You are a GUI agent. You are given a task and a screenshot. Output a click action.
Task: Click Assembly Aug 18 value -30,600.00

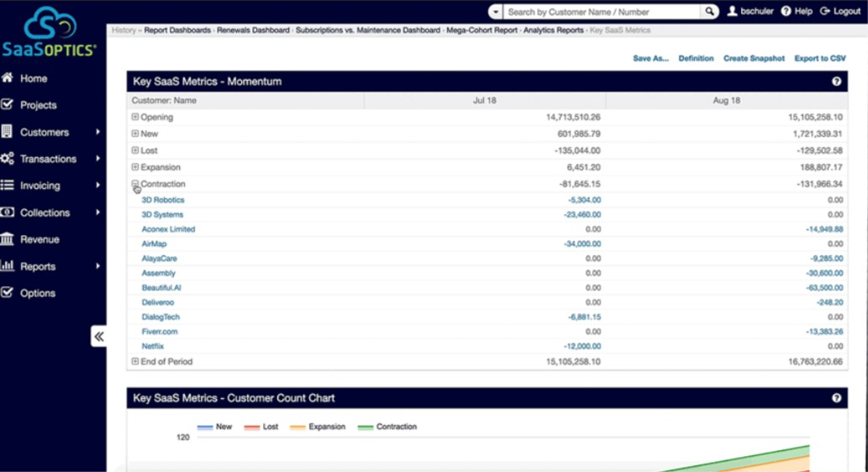(824, 273)
